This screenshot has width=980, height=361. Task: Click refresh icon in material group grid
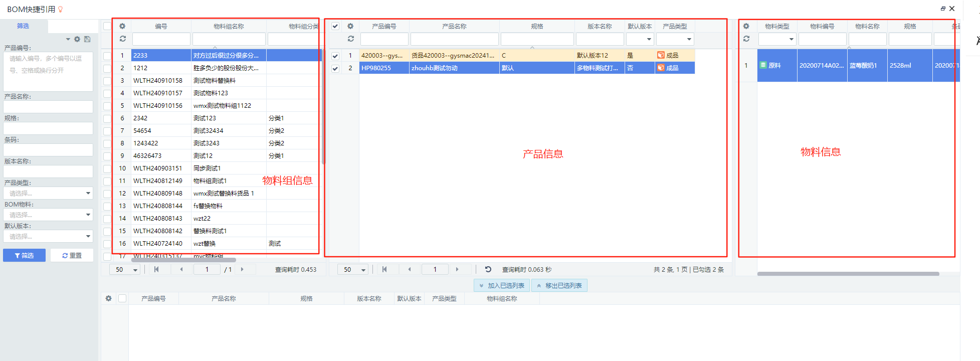pyautogui.click(x=122, y=39)
